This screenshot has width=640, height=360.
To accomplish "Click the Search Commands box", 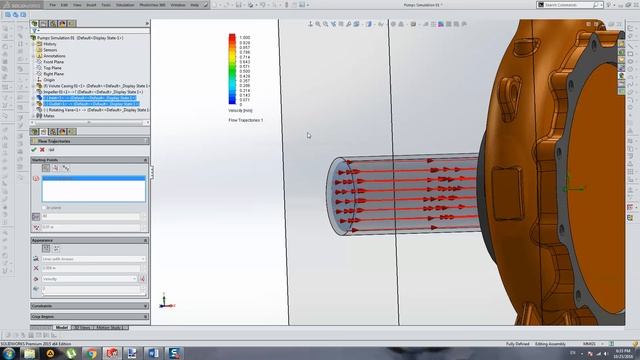I will [569, 5].
